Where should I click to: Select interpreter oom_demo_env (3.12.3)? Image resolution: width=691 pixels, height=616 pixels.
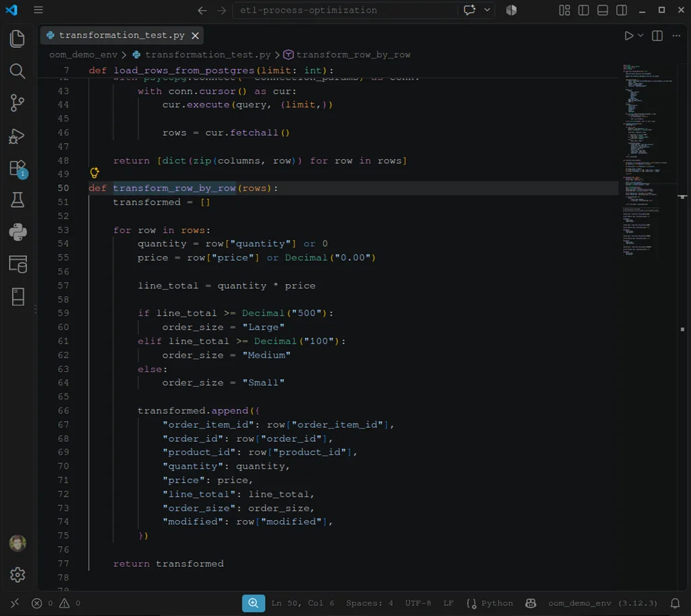603,603
